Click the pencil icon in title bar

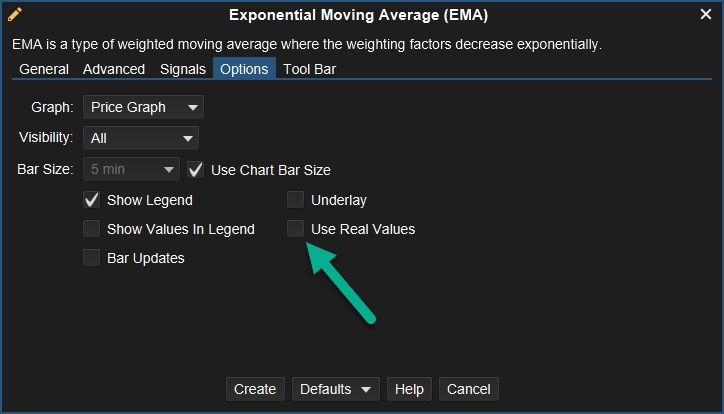[15, 15]
